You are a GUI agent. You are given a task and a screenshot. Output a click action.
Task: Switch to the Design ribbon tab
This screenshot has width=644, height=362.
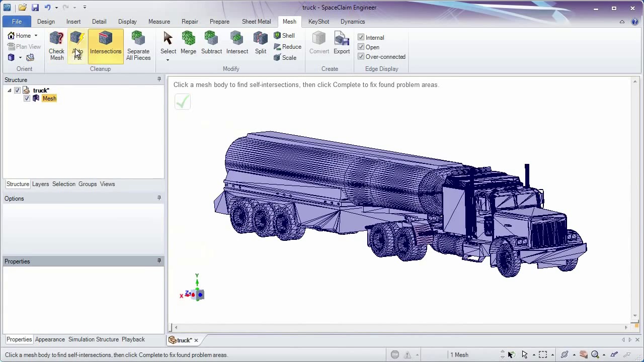coord(46,22)
